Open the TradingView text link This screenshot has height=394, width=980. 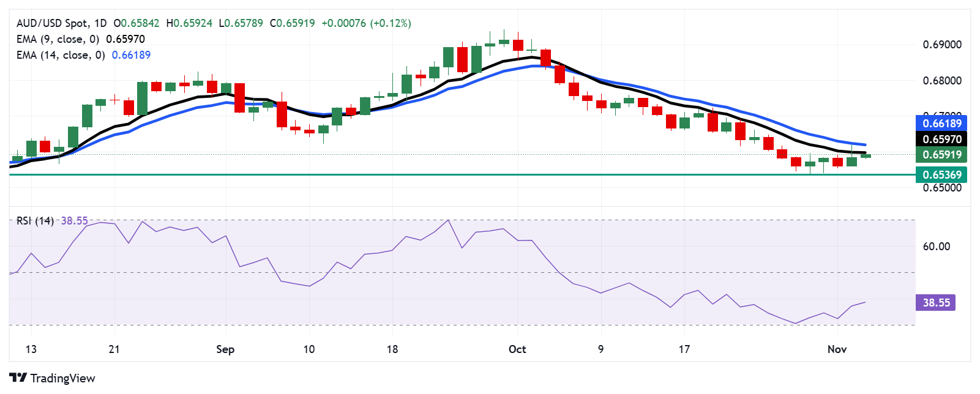62,378
